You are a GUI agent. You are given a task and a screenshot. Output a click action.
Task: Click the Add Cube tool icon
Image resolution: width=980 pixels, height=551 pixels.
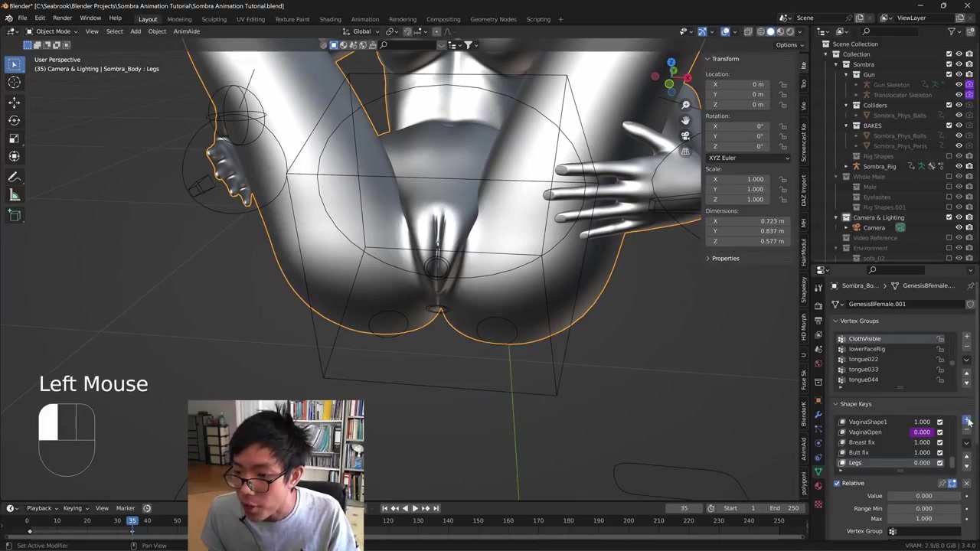coord(14,215)
